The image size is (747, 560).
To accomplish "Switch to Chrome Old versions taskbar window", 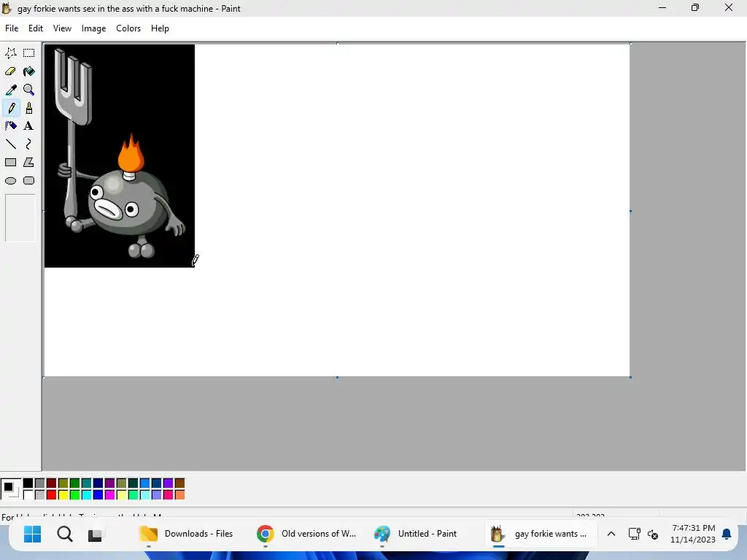I will coord(306,534).
